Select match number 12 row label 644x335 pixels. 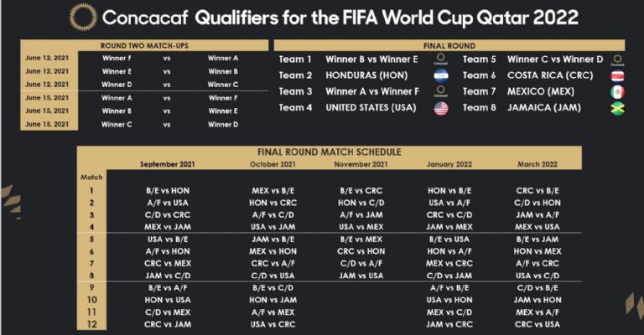[92, 324]
